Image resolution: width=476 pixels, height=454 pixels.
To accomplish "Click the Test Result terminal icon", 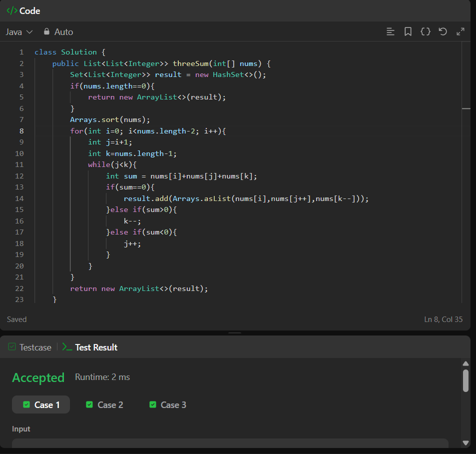I will pos(67,347).
